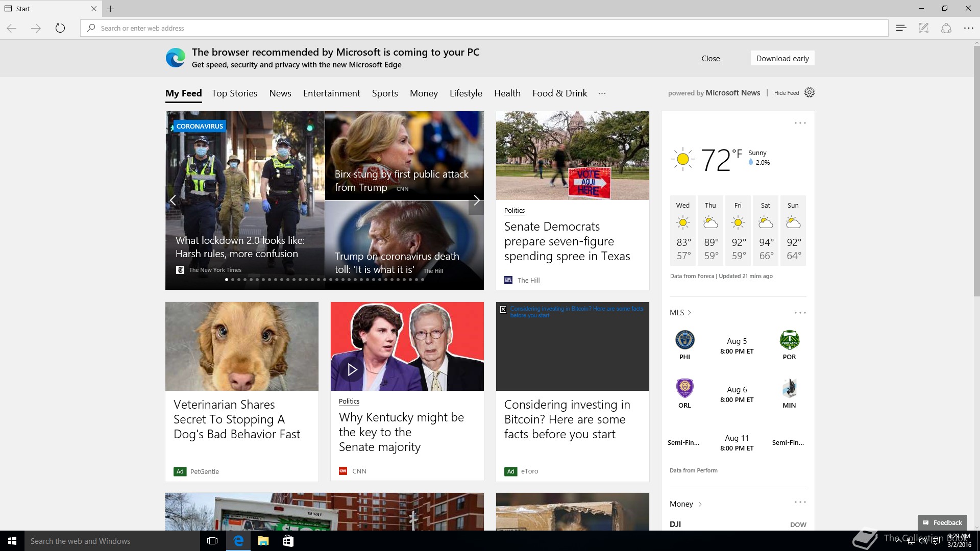Open the Birx stung by Trump story
Screen dimensions: 980x551
(404, 156)
